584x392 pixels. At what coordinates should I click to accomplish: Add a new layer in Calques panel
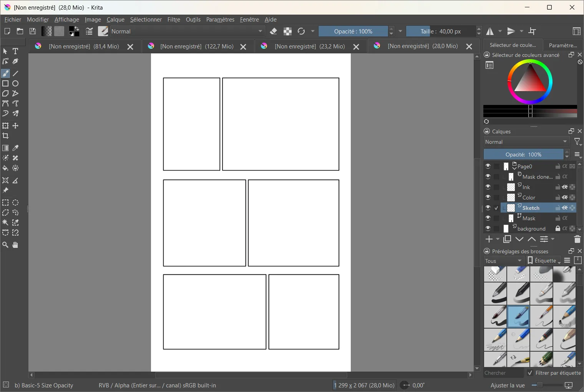[x=489, y=239]
